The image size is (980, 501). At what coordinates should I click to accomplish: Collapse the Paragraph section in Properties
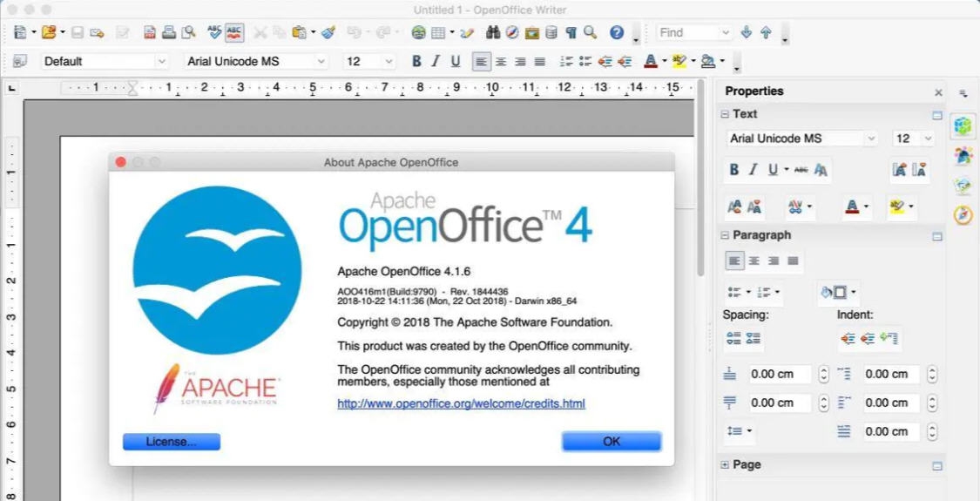point(725,236)
